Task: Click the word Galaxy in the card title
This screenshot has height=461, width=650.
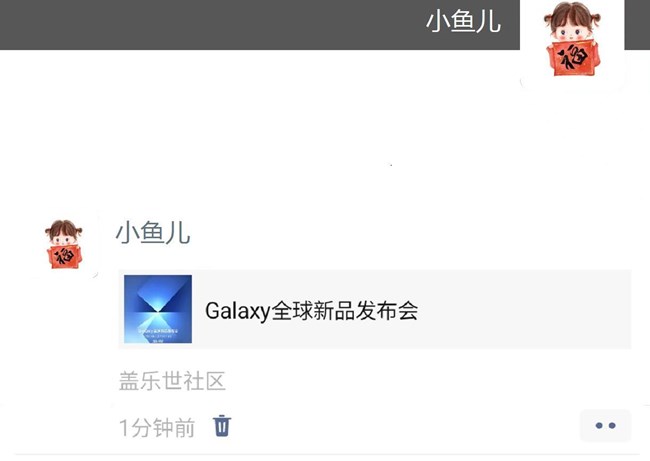Action: point(238,311)
